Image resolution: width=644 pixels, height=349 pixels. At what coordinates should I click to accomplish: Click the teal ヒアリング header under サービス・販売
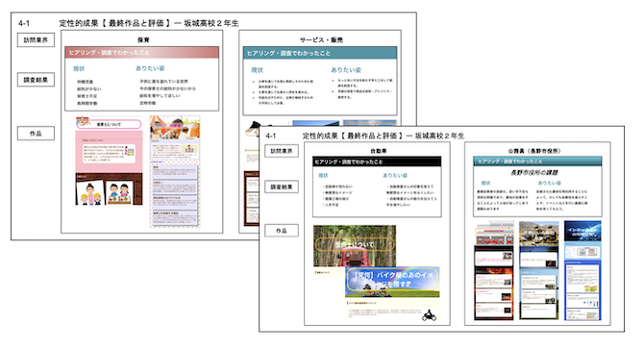point(320,53)
